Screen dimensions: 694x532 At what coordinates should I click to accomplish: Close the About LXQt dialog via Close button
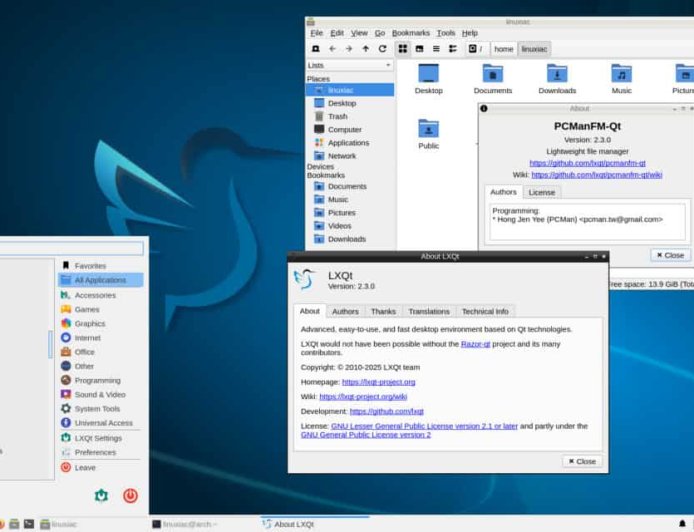(x=582, y=461)
